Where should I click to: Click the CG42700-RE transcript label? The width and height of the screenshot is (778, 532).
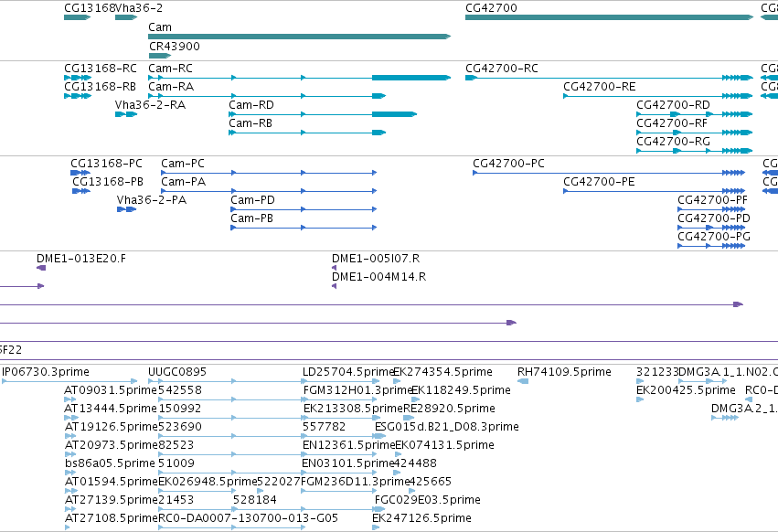coord(600,87)
